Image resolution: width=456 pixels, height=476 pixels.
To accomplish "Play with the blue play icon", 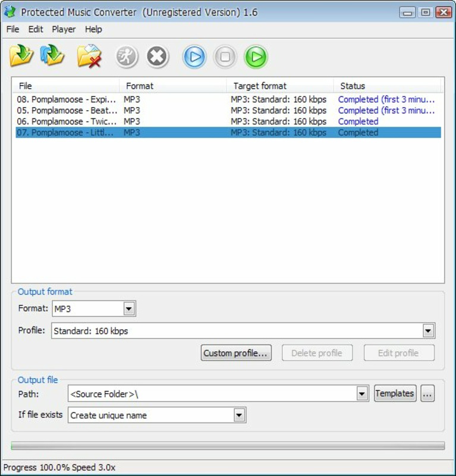I will click(194, 57).
